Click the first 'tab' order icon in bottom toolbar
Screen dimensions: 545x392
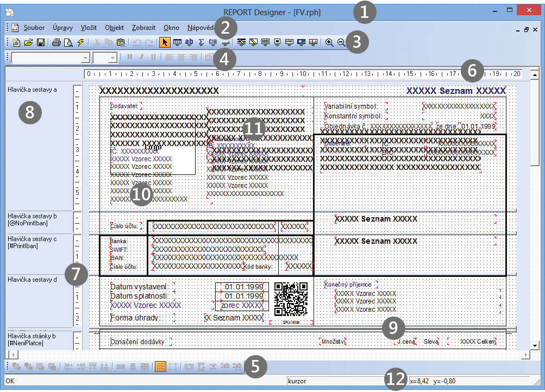pos(225,366)
